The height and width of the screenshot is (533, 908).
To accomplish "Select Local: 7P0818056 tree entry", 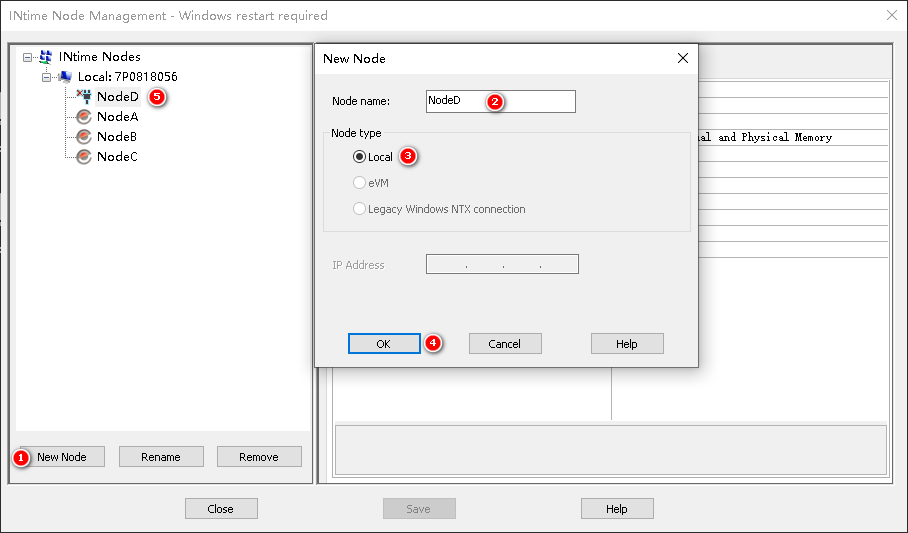I will 127,76.
